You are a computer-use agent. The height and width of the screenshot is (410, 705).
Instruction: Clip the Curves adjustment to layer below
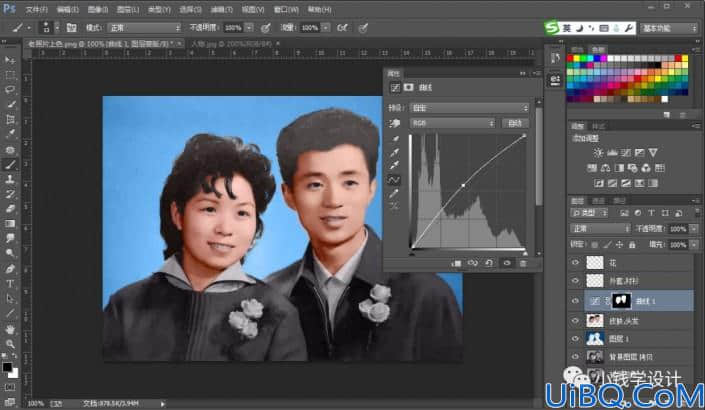click(x=456, y=263)
